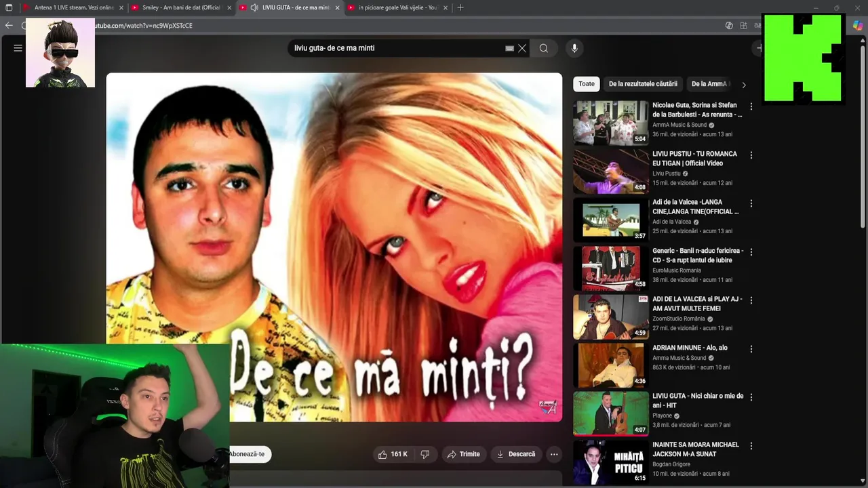868x488 pixels.
Task: Open title ADRIAN MINUNE - Alo, alo
Action: 690,348
